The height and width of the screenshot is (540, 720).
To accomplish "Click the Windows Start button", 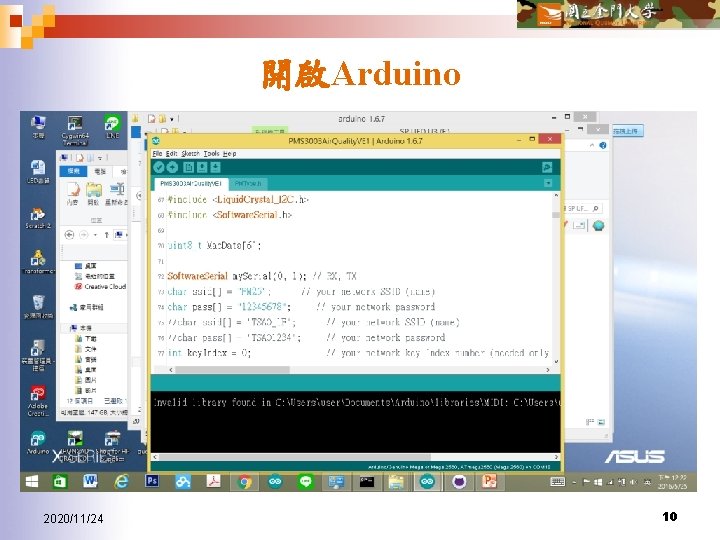I will (x=32, y=482).
